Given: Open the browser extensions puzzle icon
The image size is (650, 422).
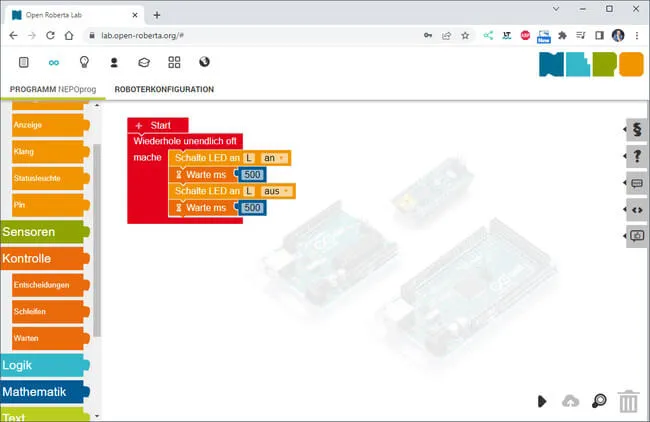Looking at the screenshot, I should 562,36.
